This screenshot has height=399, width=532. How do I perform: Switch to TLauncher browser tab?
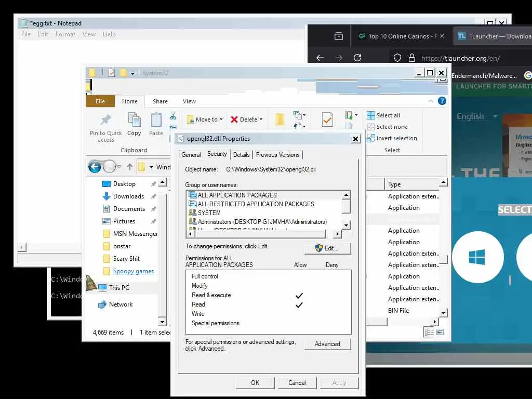click(494, 36)
